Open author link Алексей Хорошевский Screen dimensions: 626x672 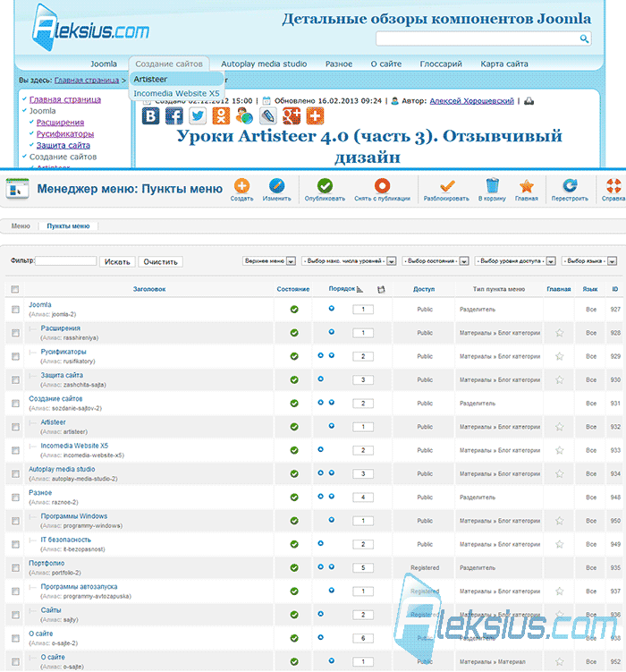471,101
